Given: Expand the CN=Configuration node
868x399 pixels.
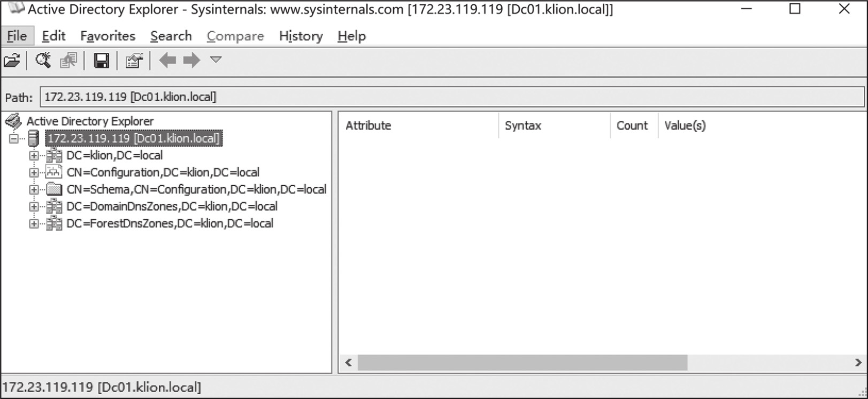Looking at the screenshot, I should coord(34,173).
